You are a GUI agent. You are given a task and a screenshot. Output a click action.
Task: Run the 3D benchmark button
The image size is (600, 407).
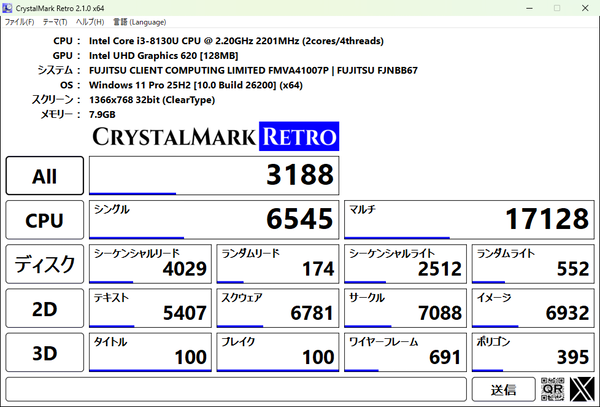(45, 352)
